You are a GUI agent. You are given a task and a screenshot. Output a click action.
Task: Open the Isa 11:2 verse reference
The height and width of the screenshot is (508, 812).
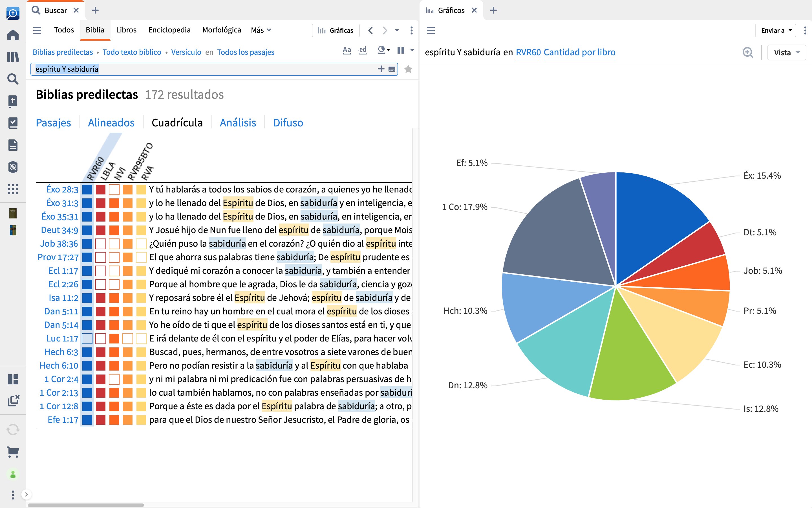click(63, 298)
